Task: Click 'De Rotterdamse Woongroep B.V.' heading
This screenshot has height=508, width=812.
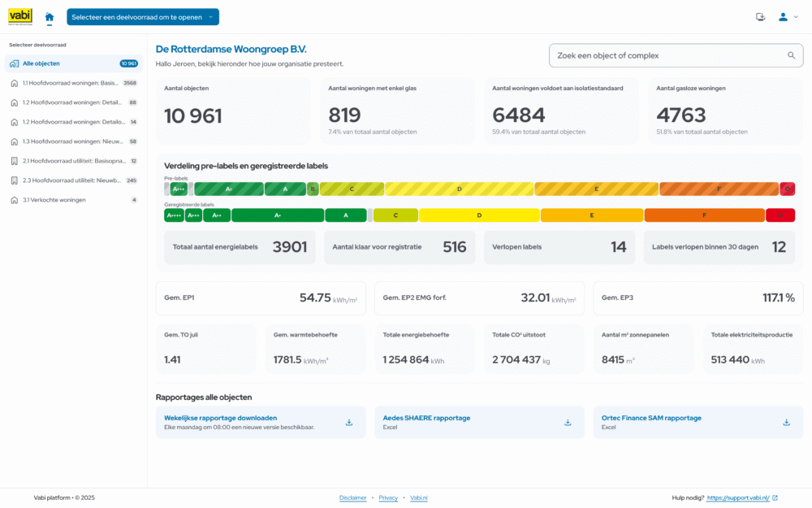Action: click(x=231, y=50)
